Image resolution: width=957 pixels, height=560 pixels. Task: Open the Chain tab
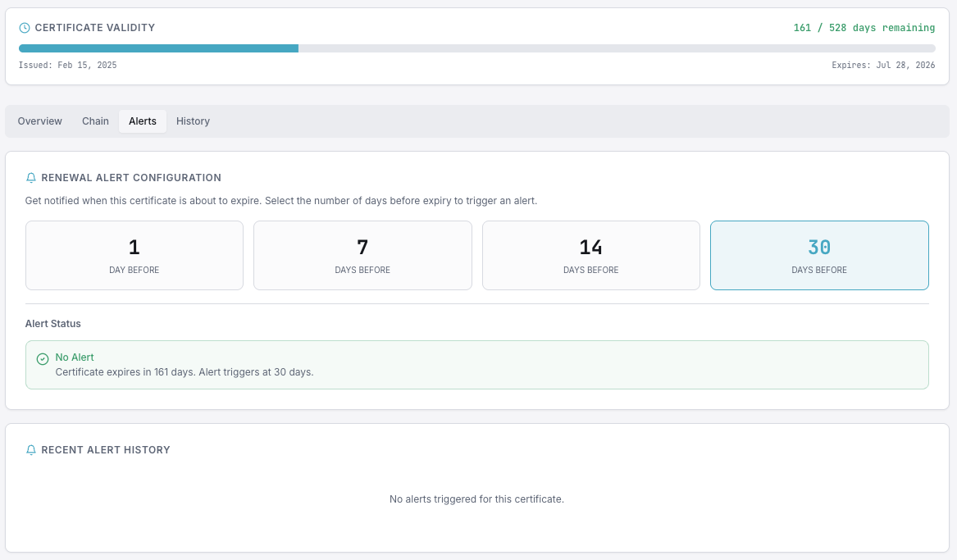click(95, 121)
